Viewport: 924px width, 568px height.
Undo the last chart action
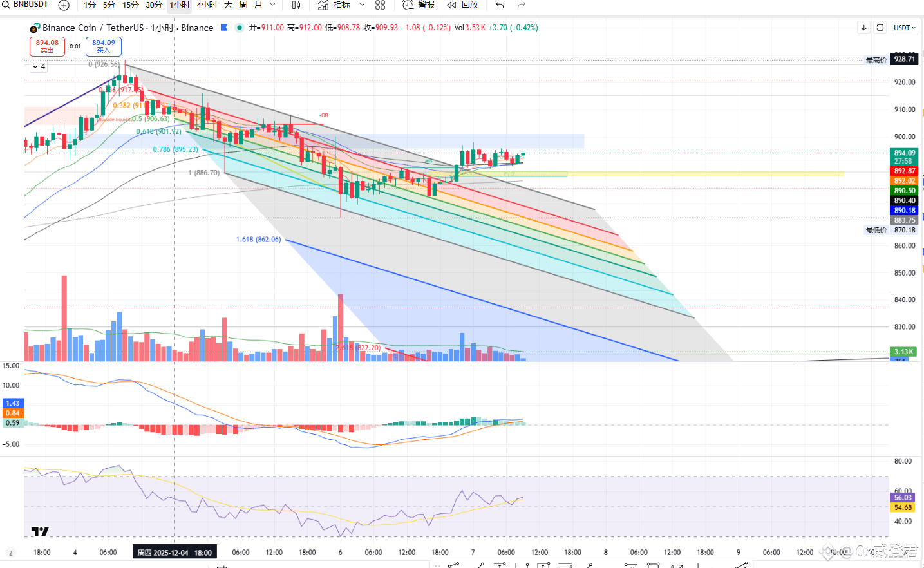click(x=500, y=5)
